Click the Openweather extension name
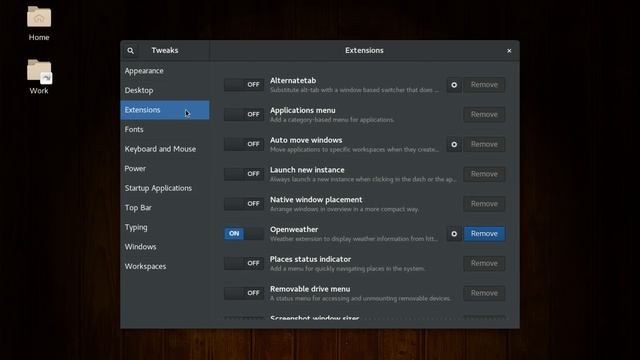This screenshot has width=640, height=360. pos(294,230)
